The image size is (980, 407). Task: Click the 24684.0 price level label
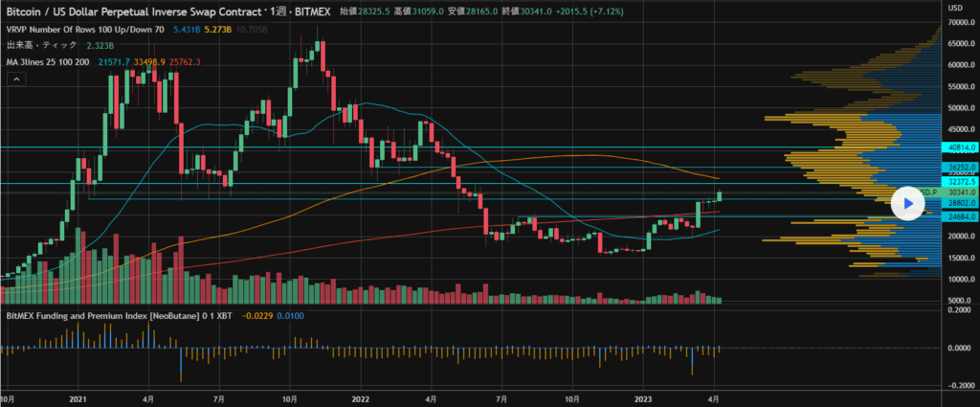click(x=959, y=217)
